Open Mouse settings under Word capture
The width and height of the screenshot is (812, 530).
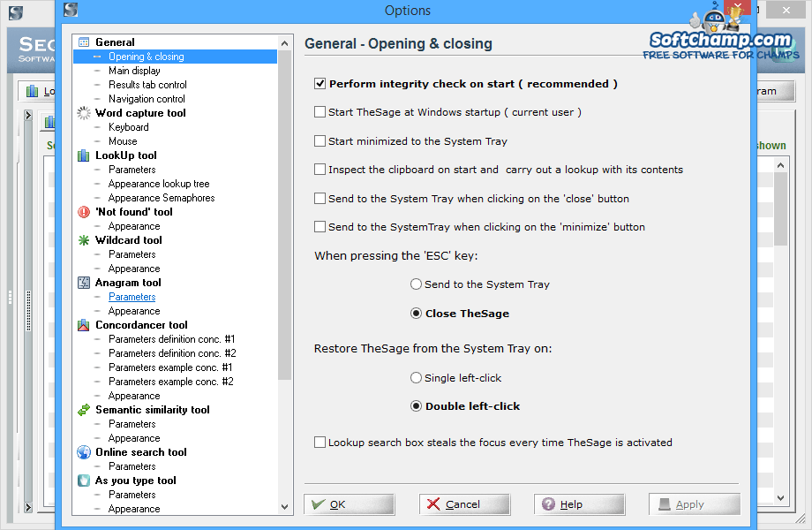point(123,141)
